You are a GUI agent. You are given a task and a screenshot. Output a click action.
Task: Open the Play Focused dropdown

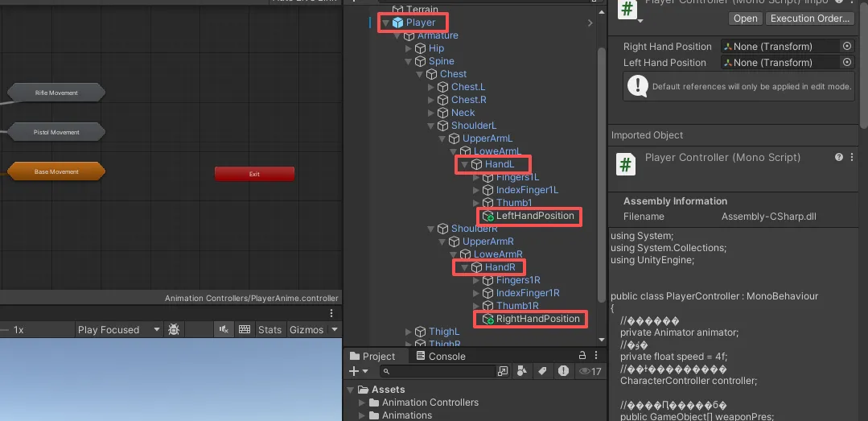[x=118, y=329]
